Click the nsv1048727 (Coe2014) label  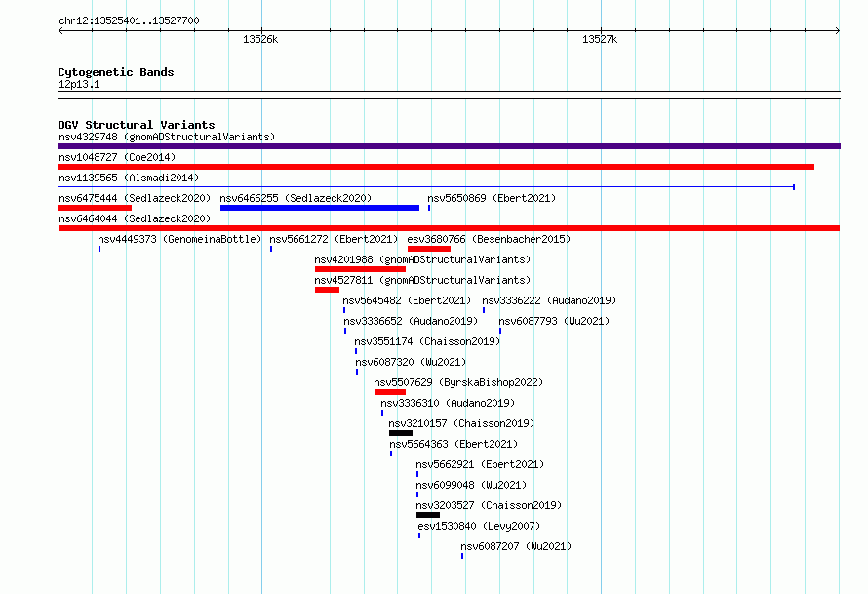[x=117, y=157]
